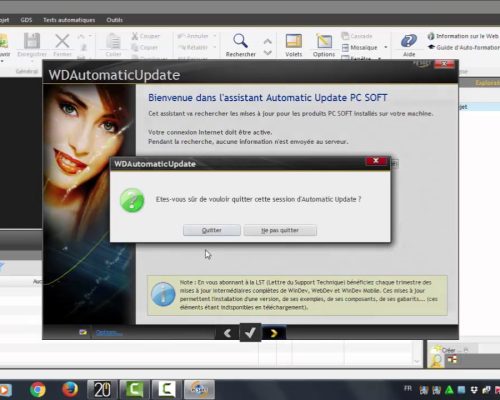Viewport: 500px width, 400px height.
Task: Click the Dropbox tray icon
Action: coord(474,390)
